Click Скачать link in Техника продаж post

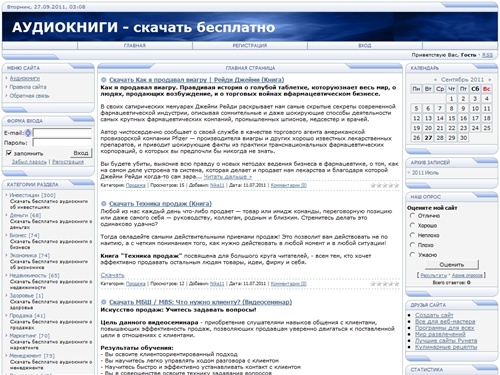point(112,275)
